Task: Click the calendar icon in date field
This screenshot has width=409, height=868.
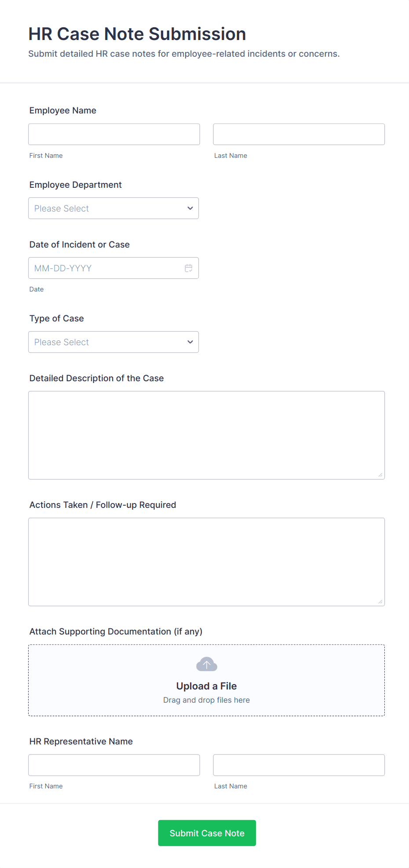Action: [189, 268]
